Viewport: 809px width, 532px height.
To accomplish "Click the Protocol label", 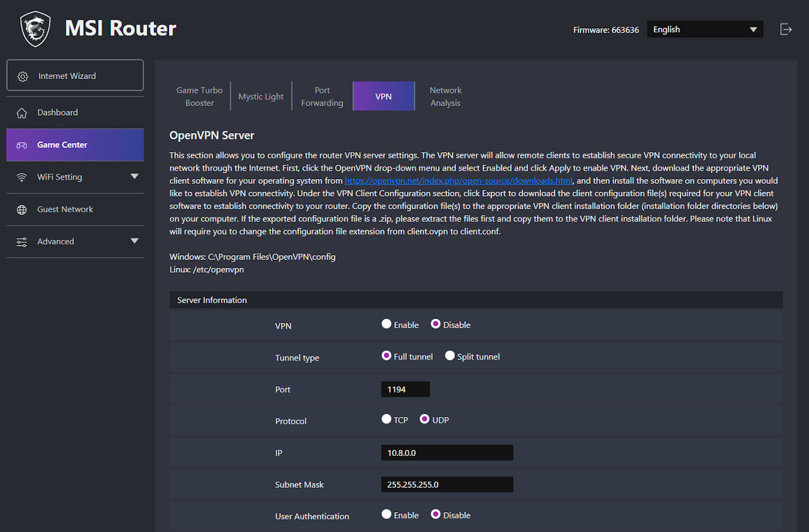I will tap(291, 421).
